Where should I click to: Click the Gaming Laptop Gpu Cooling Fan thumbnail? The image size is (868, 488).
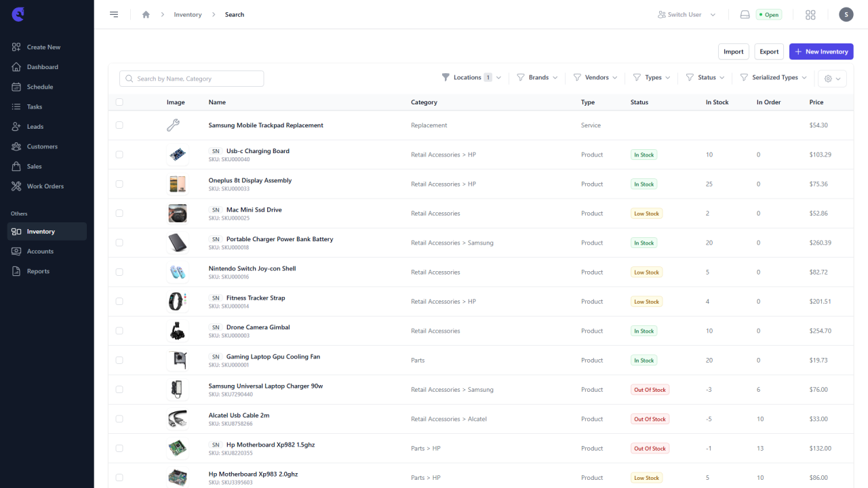[178, 360]
